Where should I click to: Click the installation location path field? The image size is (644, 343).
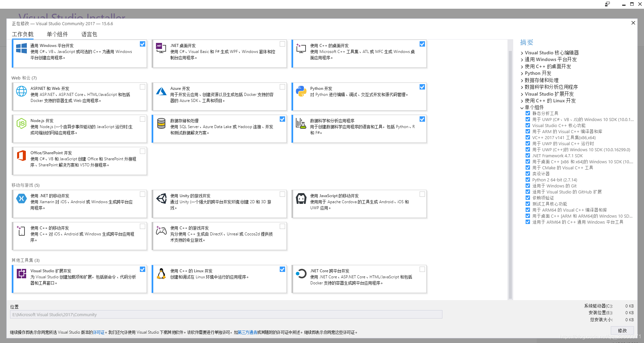pyautogui.click(x=226, y=315)
